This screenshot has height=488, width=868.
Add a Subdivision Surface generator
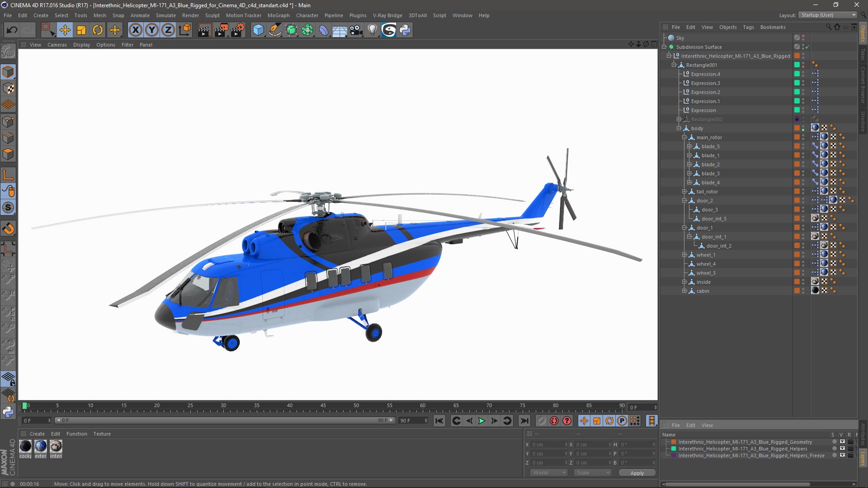[x=292, y=30]
